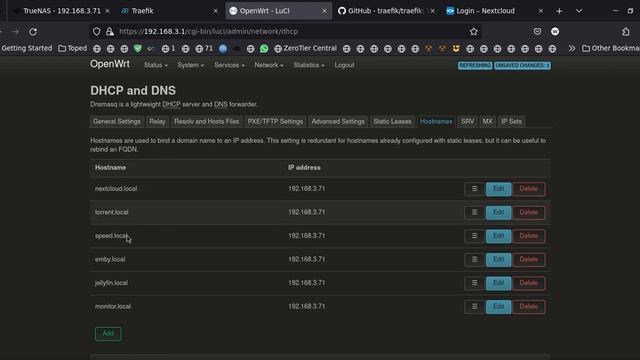Viewport: 640px width, 360px height.
Task: Reload the page with the refresh icon
Action: point(33,31)
